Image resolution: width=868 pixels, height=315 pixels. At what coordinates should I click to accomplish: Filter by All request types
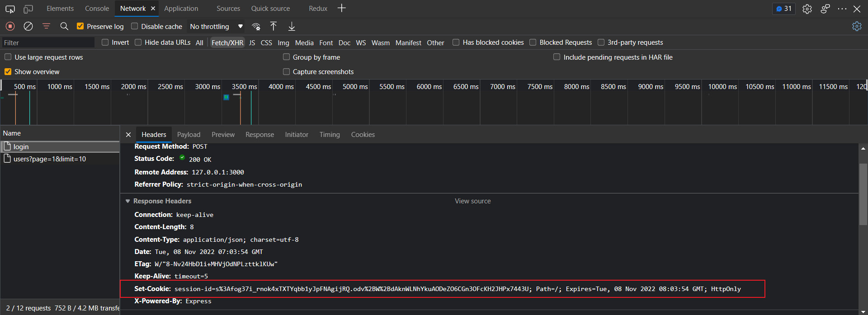tap(199, 43)
